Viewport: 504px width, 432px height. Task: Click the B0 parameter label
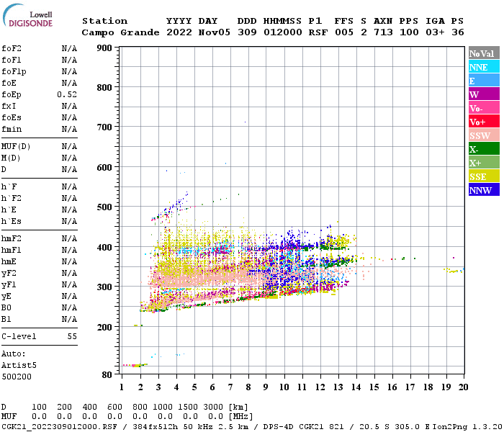6,308
